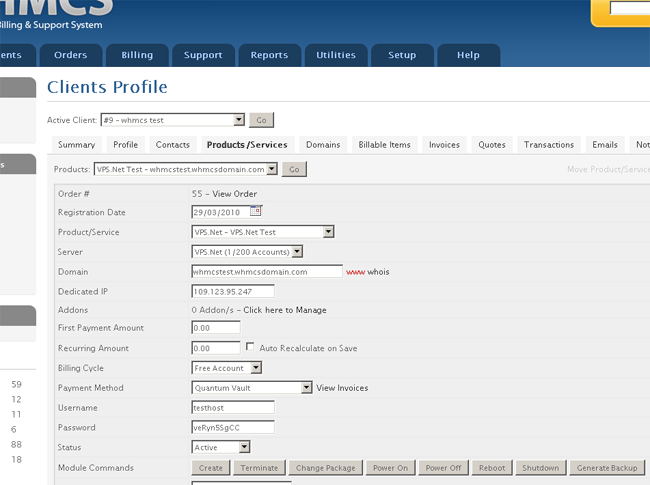
Task: Open the View Order link
Action: (235, 194)
